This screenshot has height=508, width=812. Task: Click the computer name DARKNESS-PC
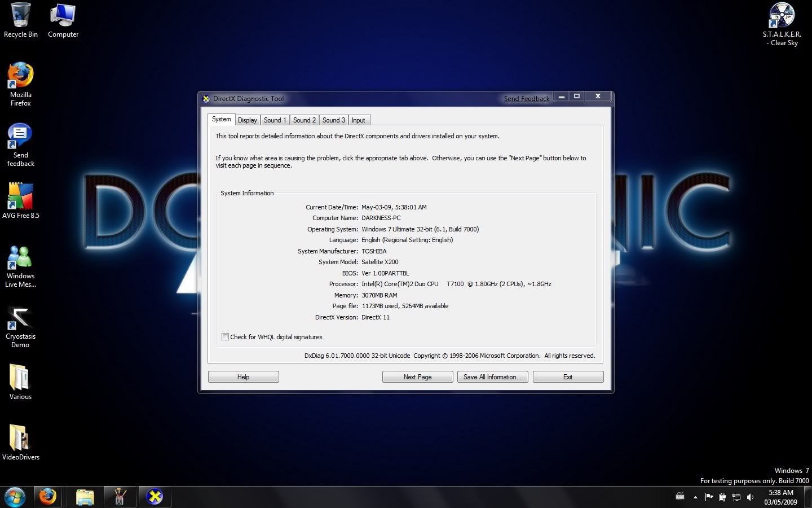pyautogui.click(x=381, y=218)
